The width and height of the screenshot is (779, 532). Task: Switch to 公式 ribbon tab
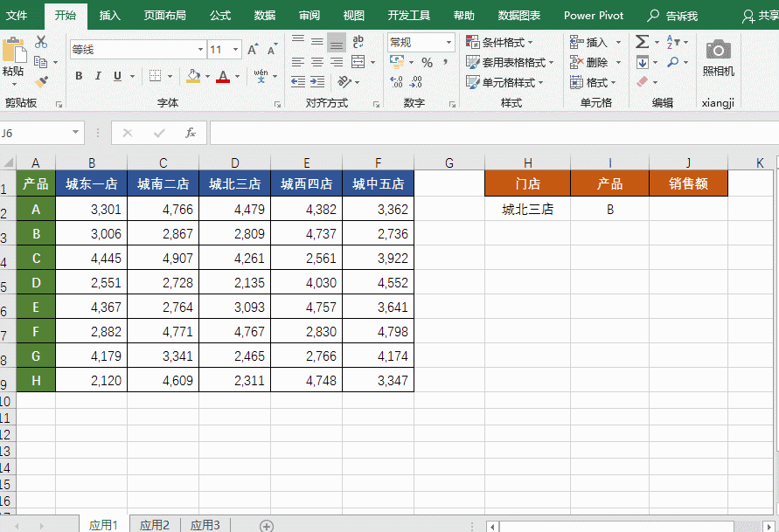coord(220,16)
